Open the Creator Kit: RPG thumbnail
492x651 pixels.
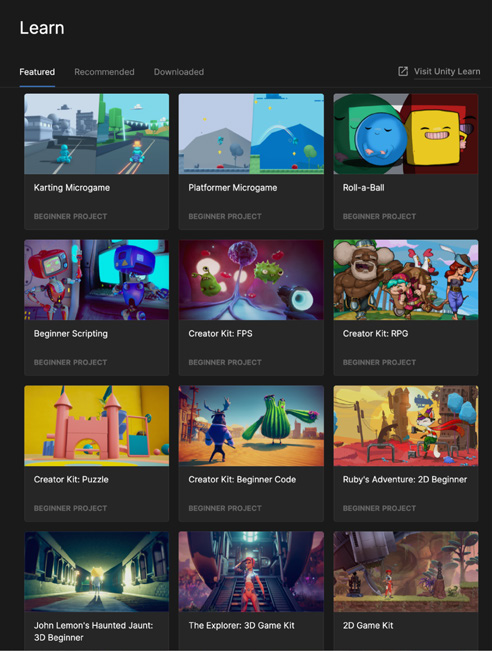click(406, 280)
